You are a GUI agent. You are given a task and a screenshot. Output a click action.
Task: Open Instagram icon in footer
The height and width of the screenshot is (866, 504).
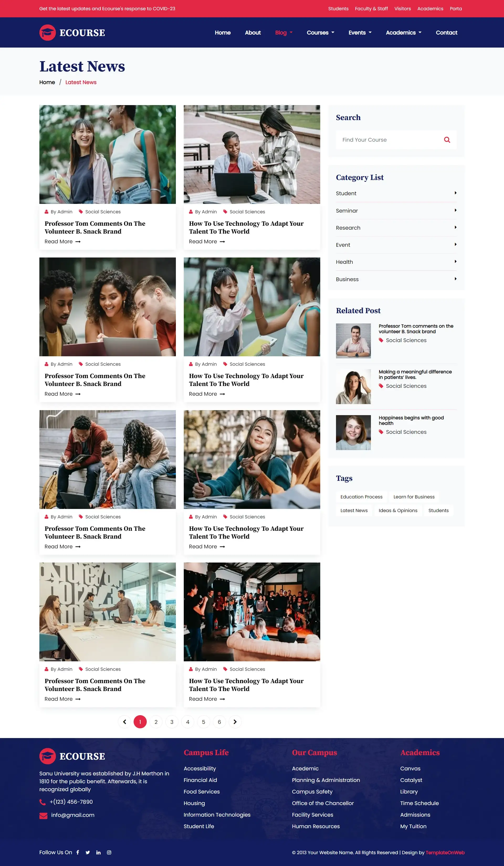click(x=109, y=852)
